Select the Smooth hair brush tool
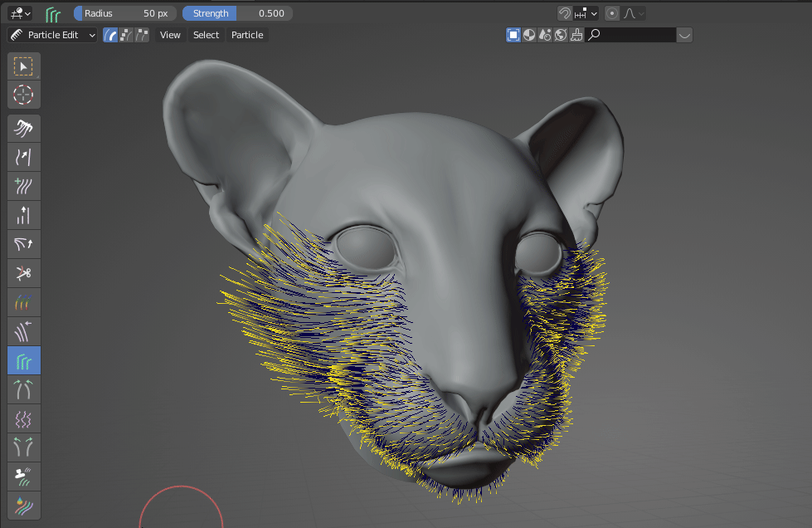 click(24, 158)
